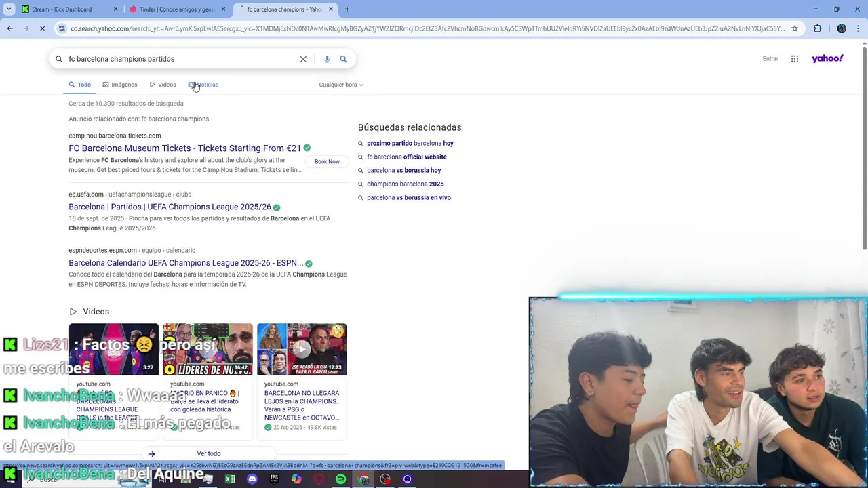This screenshot has width=868, height=488.
Task: Stop loading the page
Action: (x=42, y=28)
